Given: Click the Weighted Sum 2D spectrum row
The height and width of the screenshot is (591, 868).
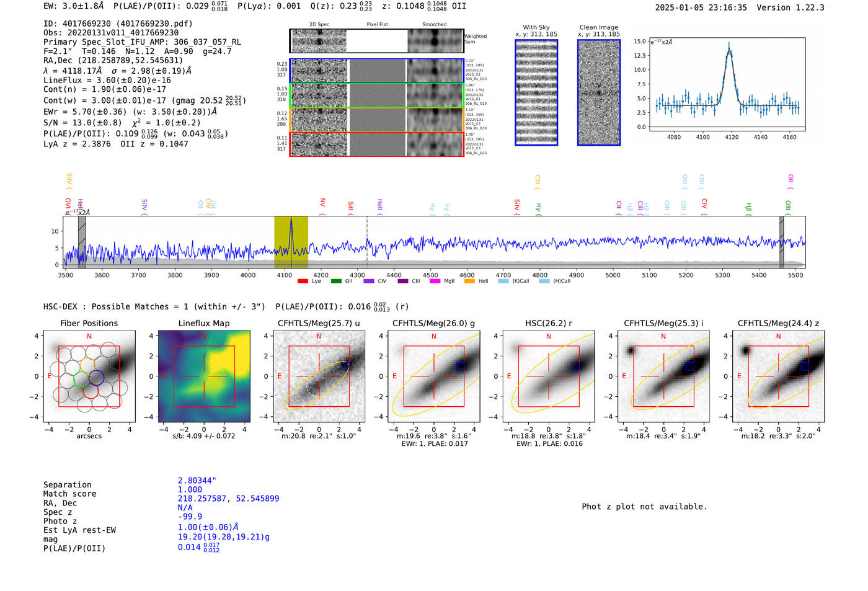Looking at the screenshot, I should click(x=377, y=41).
